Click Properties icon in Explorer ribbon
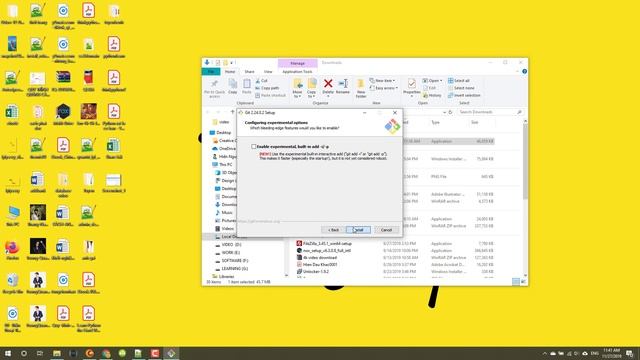The height and width of the screenshot is (360, 640). point(411,87)
